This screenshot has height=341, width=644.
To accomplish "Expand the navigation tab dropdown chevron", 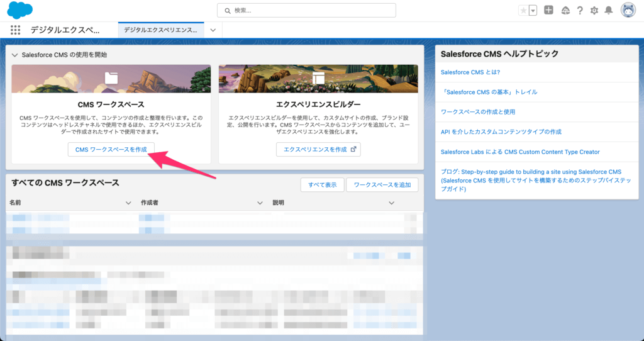I will click(213, 30).
